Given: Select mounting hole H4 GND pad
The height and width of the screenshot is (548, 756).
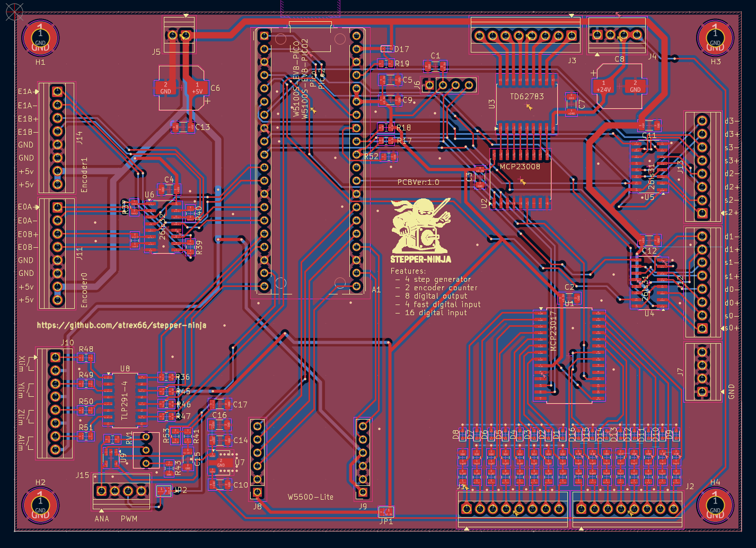Looking at the screenshot, I should (x=715, y=506).
